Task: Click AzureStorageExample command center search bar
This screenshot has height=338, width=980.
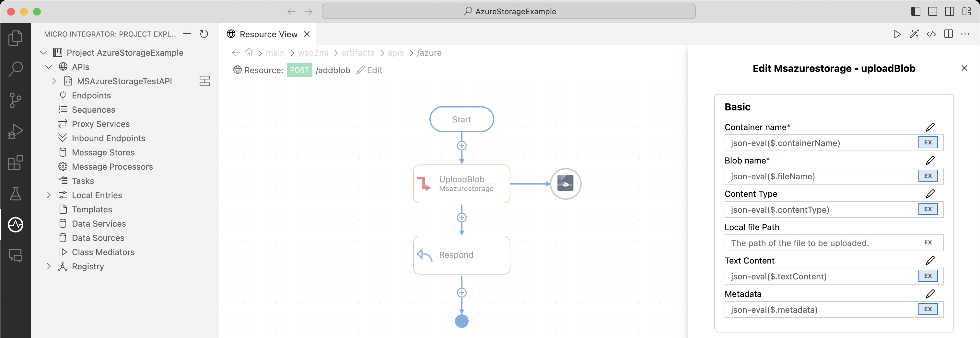Action: tap(509, 11)
